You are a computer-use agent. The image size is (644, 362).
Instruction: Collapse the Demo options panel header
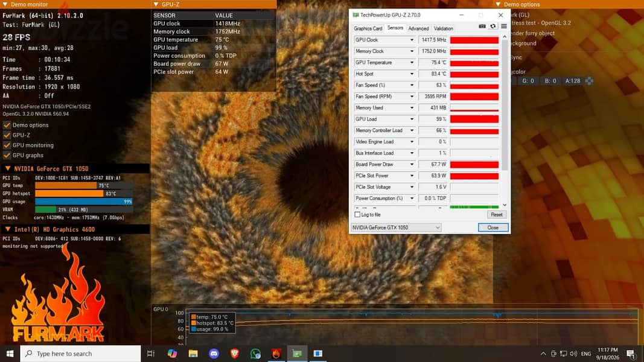[498, 4]
